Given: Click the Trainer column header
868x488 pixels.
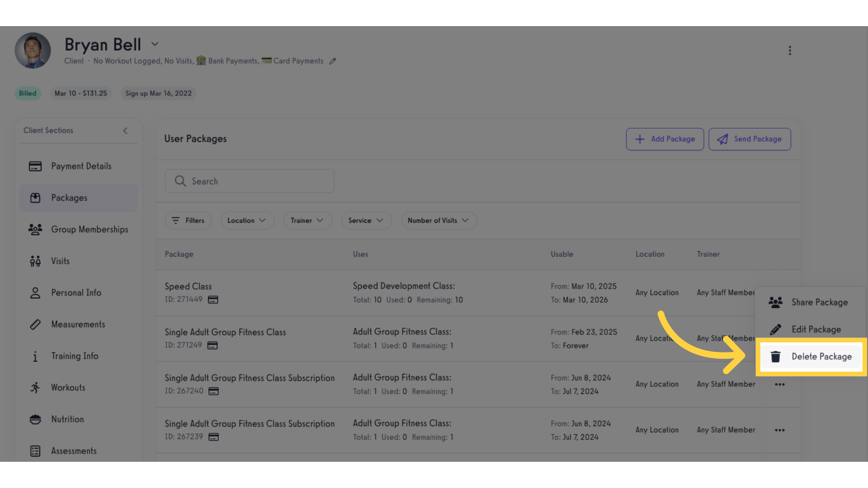Looking at the screenshot, I should tap(708, 254).
